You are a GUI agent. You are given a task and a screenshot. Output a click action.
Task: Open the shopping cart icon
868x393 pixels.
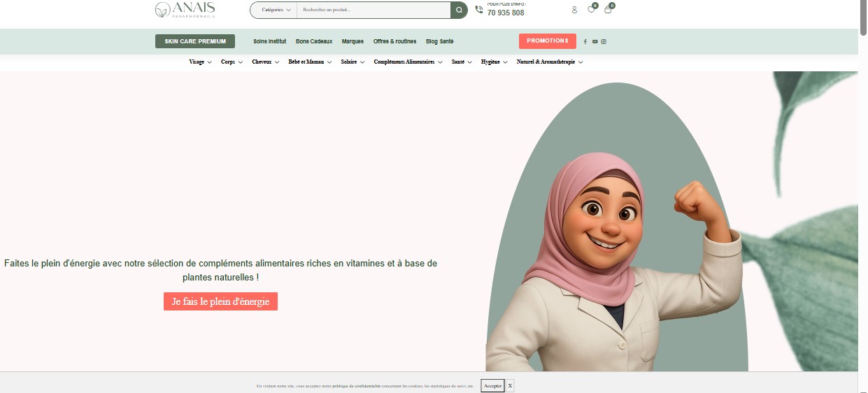pos(608,10)
